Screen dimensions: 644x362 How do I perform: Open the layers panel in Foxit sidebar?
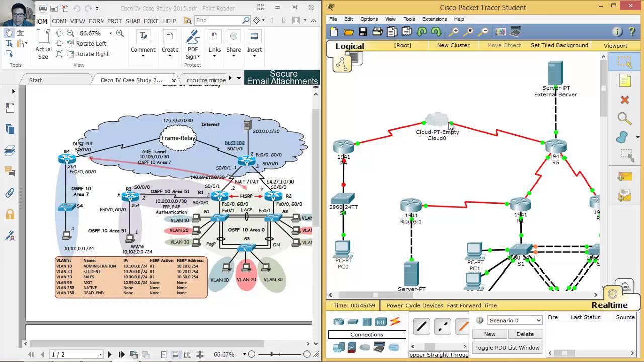point(10,150)
